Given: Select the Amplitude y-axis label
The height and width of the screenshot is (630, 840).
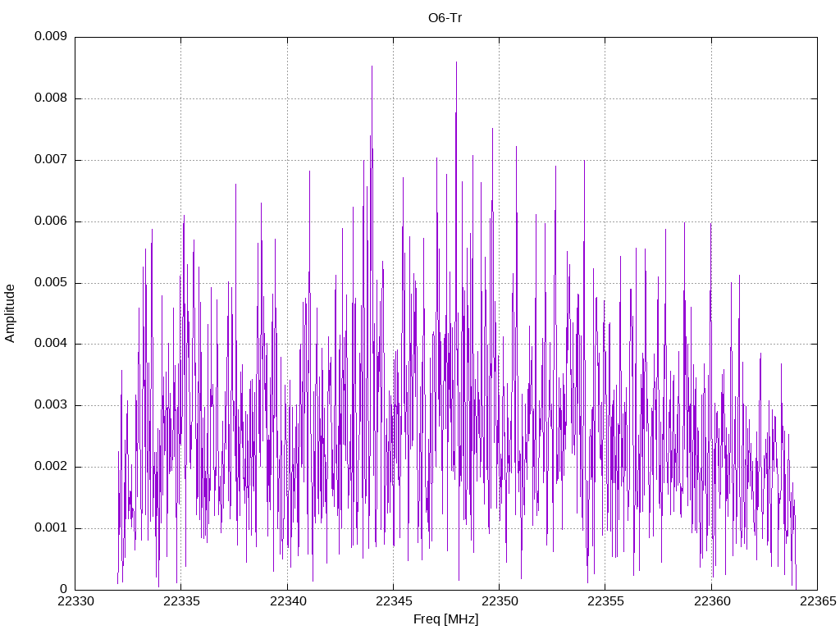Looking at the screenshot, I should point(10,313).
